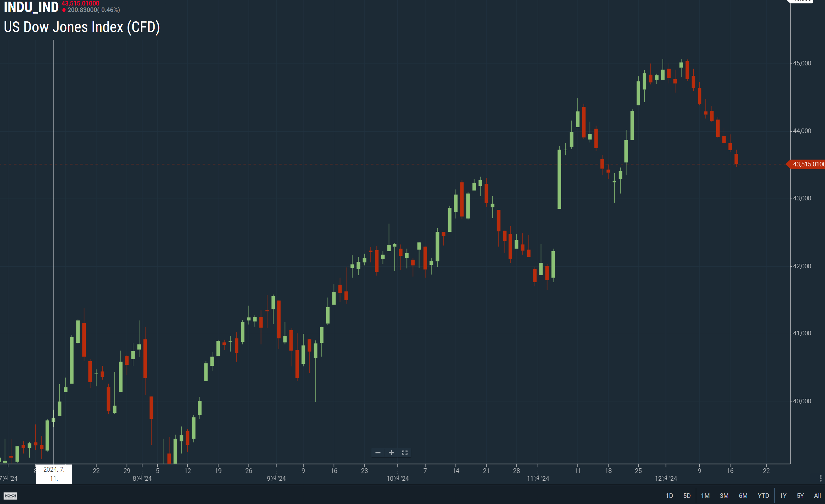
Task: Select the 5D time range
Action: tap(687, 496)
